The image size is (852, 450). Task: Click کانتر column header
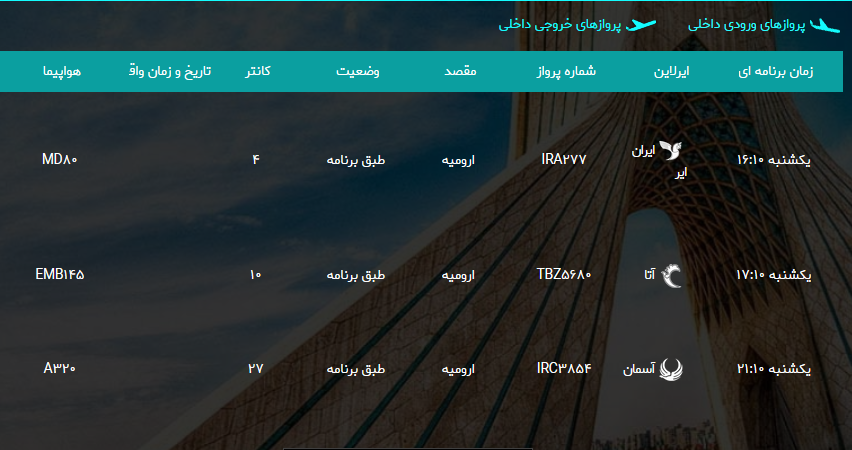click(x=258, y=71)
